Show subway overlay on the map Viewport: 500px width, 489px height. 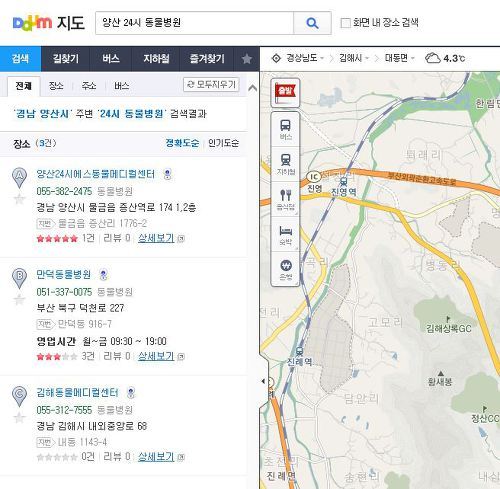coord(285,164)
